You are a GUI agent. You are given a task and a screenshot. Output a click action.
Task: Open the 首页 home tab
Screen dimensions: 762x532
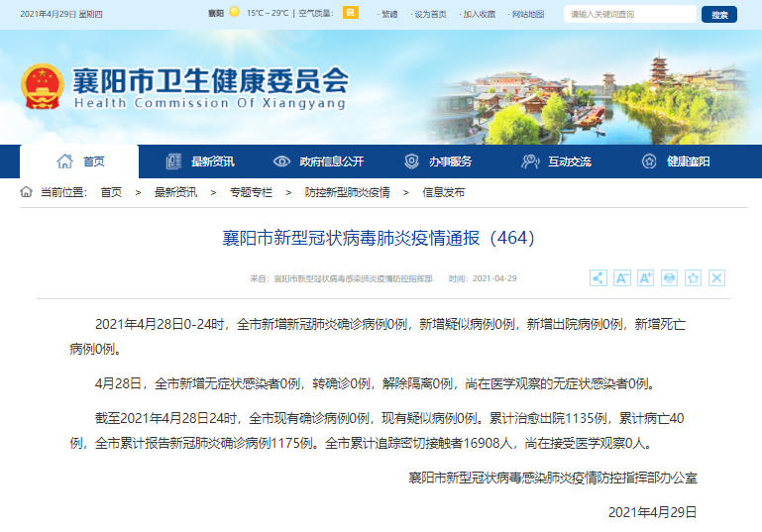(80, 161)
